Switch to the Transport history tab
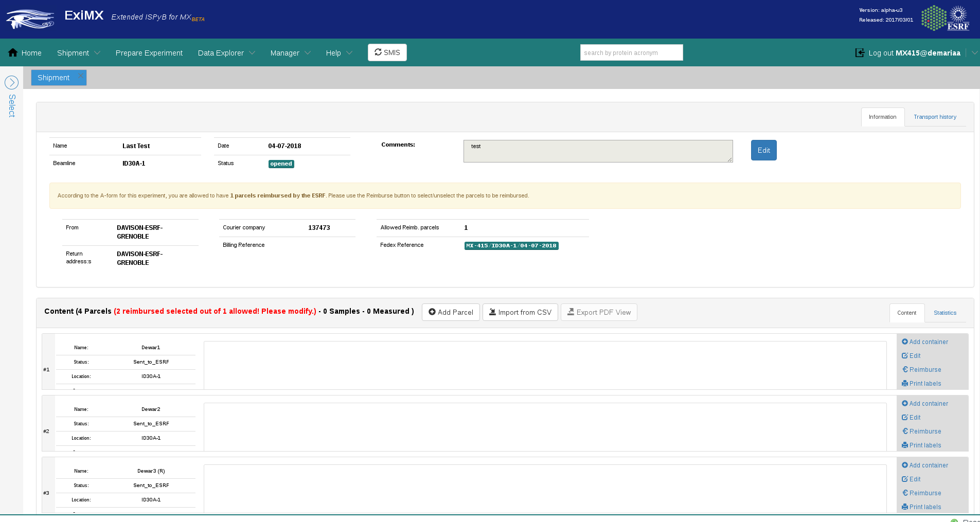Image resolution: width=980 pixels, height=522 pixels. (x=935, y=117)
